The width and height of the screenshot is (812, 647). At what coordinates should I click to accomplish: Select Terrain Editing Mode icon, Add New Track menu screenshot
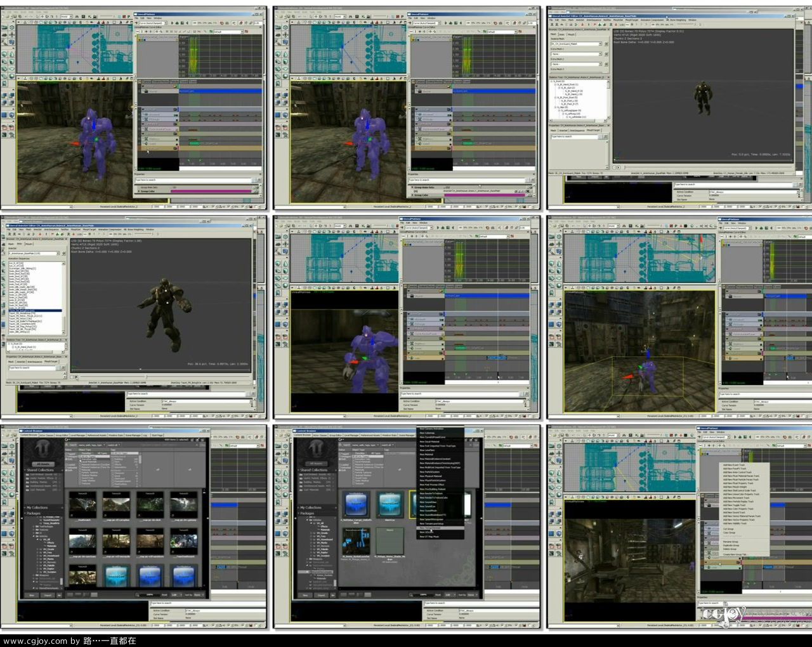pyautogui.click(x=551, y=454)
